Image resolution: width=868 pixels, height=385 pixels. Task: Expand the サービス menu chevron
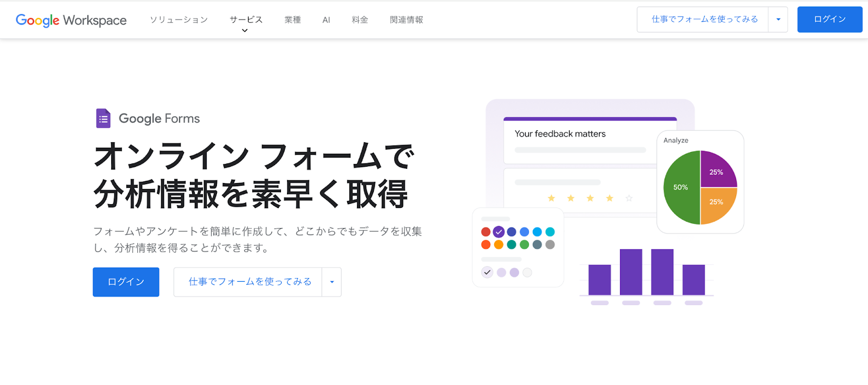[245, 31]
